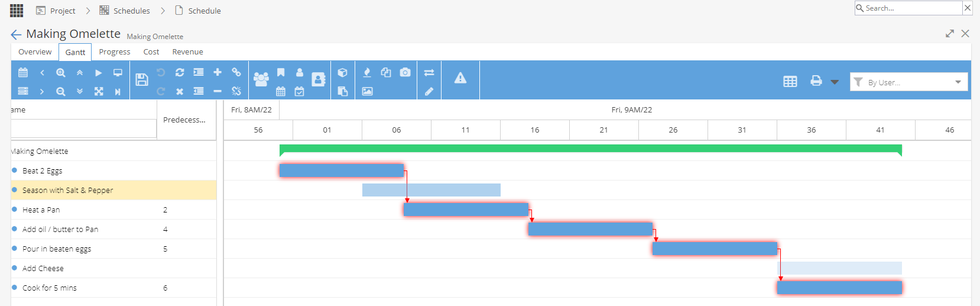Indent the selected task

199,72
